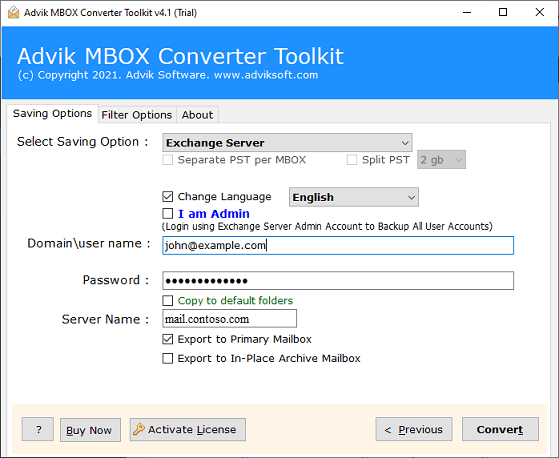Go back with the Previous button
Screen dimensions: 559x458
point(414,429)
